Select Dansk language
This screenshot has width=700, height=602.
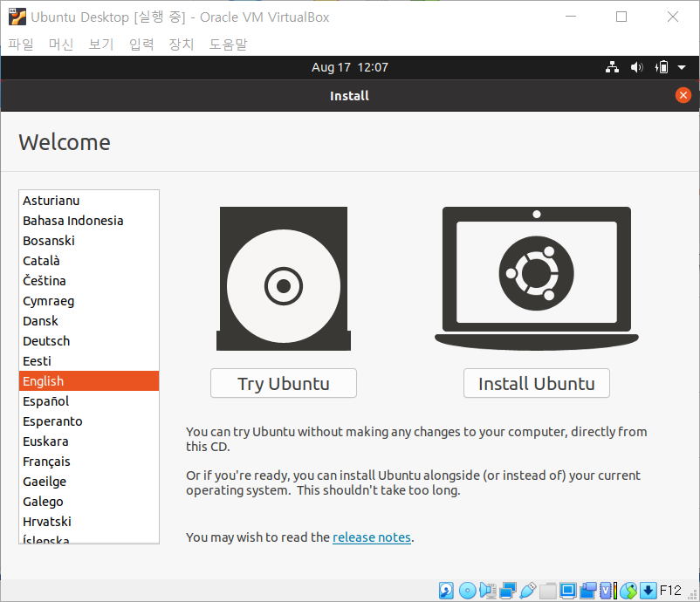tap(89, 321)
